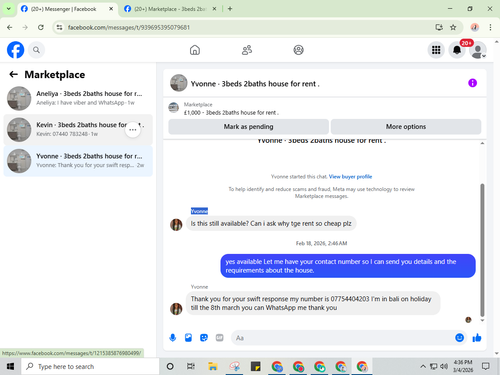This screenshot has height=375, width=500.
Task: Open the GIF picker icon
Action: click(219, 338)
